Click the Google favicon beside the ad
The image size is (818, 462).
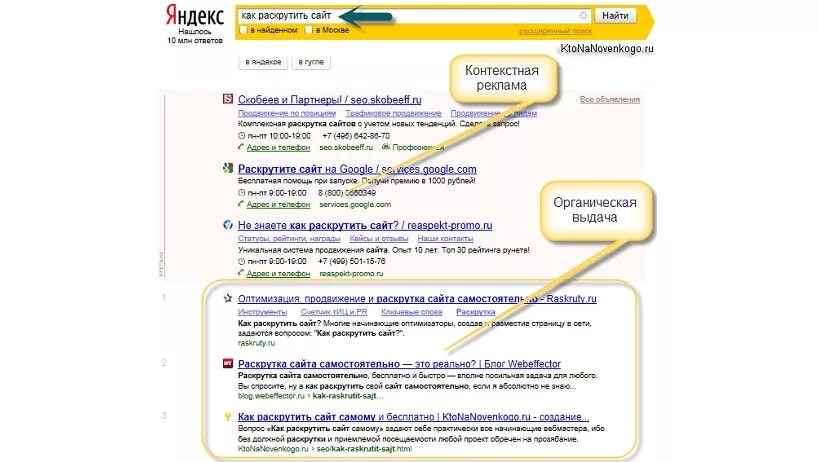[x=228, y=168]
